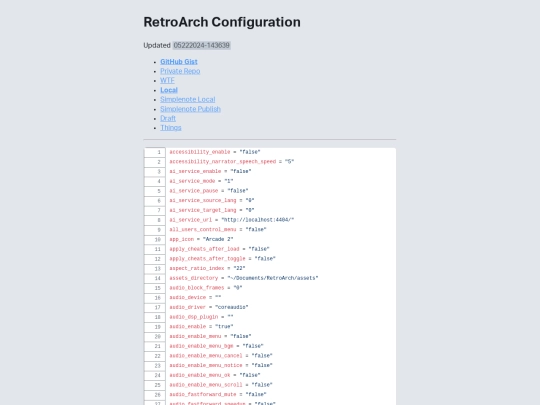The image size is (540, 405).
Task: Select the assets_directory path line
Action: click(244, 278)
